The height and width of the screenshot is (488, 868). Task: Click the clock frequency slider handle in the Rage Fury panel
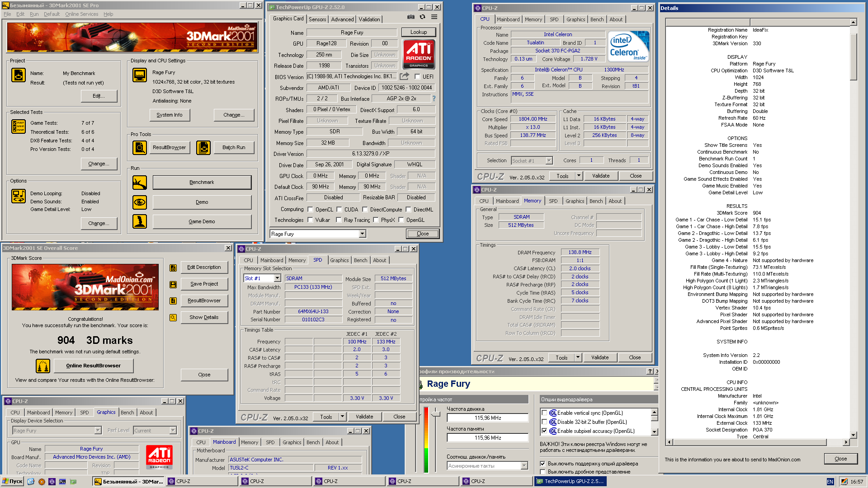click(436, 413)
